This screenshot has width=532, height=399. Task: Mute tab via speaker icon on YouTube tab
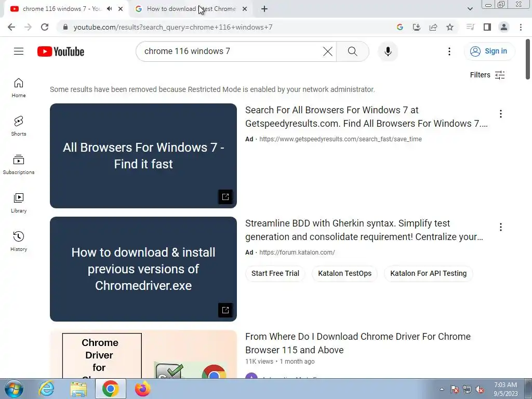click(x=109, y=9)
